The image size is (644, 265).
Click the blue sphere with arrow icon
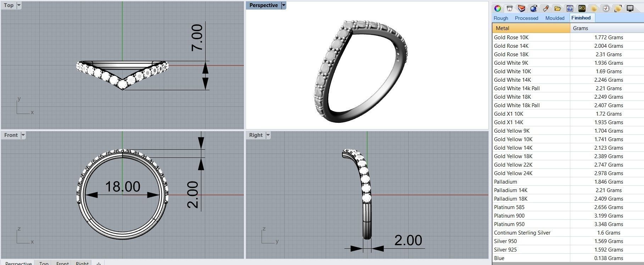533,8
